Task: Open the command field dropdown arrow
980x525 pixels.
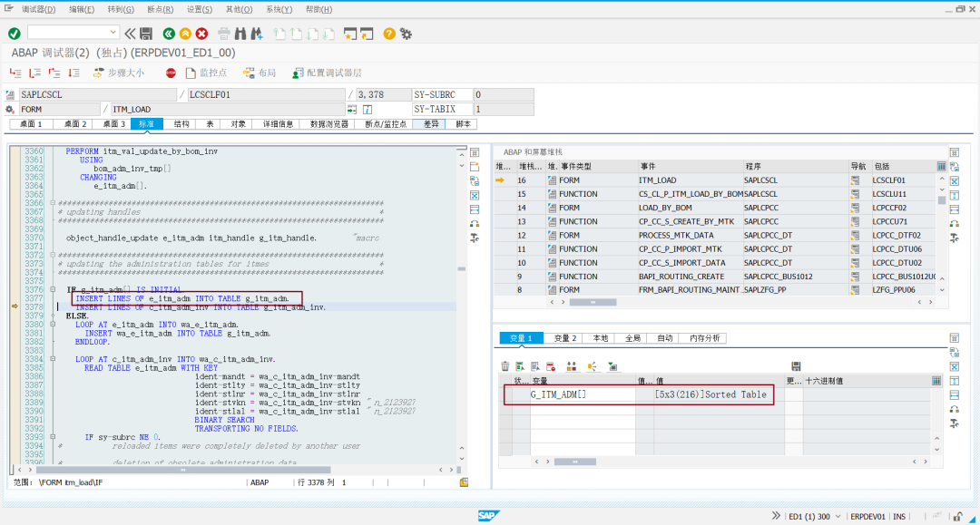Action: pyautogui.click(x=113, y=32)
